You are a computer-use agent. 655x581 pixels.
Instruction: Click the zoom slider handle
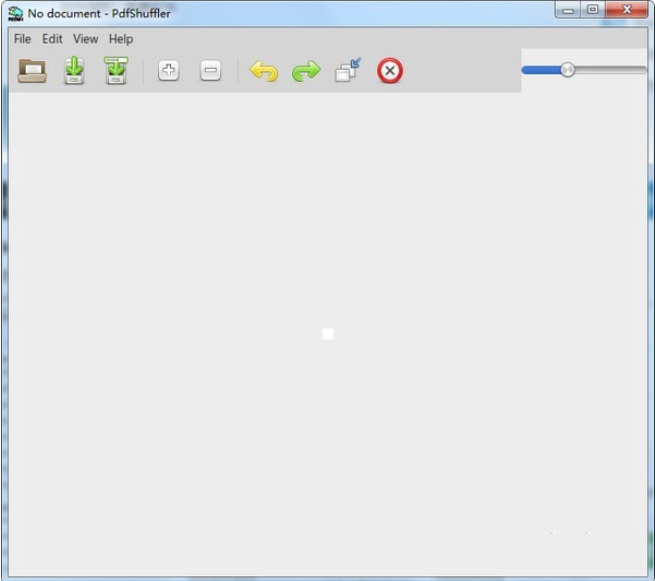point(567,69)
